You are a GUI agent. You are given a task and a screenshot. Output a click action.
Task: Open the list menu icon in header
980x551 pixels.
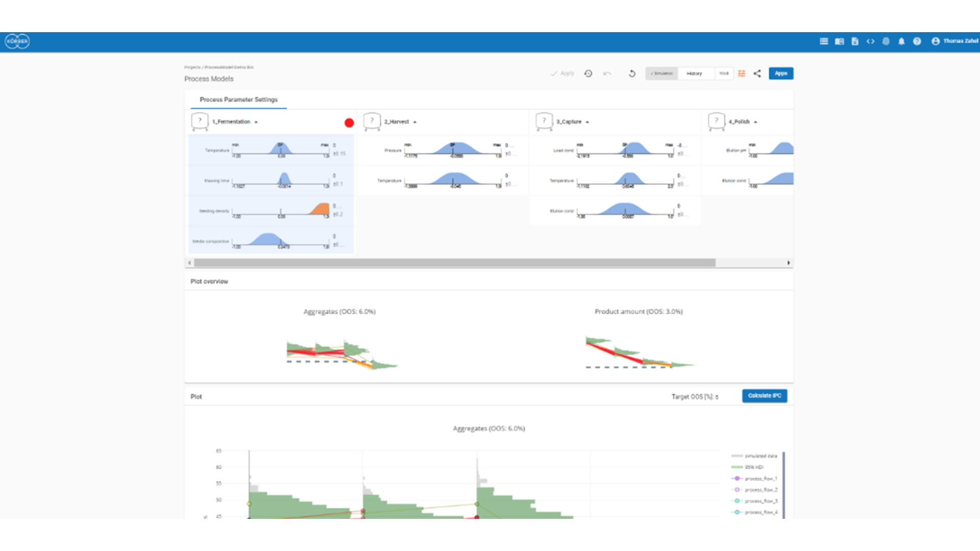coord(823,41)
